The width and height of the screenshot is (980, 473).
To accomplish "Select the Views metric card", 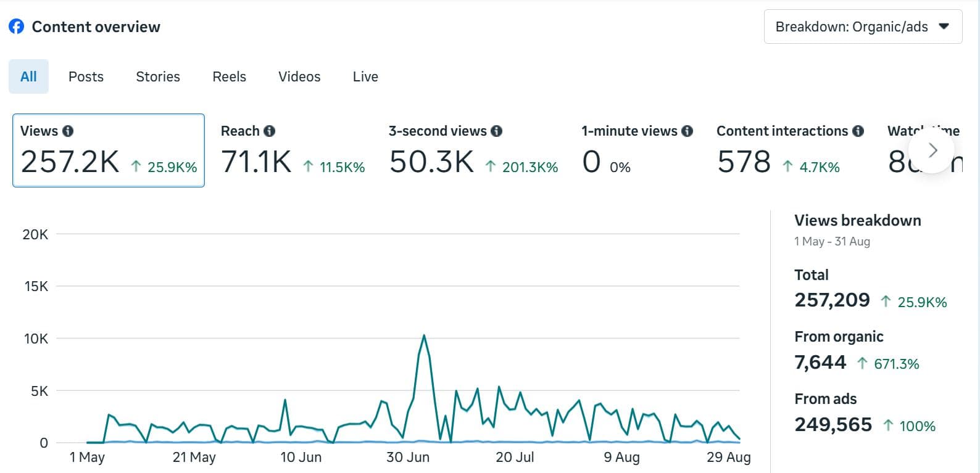I will pyautogui.click(x=109, y=150).
